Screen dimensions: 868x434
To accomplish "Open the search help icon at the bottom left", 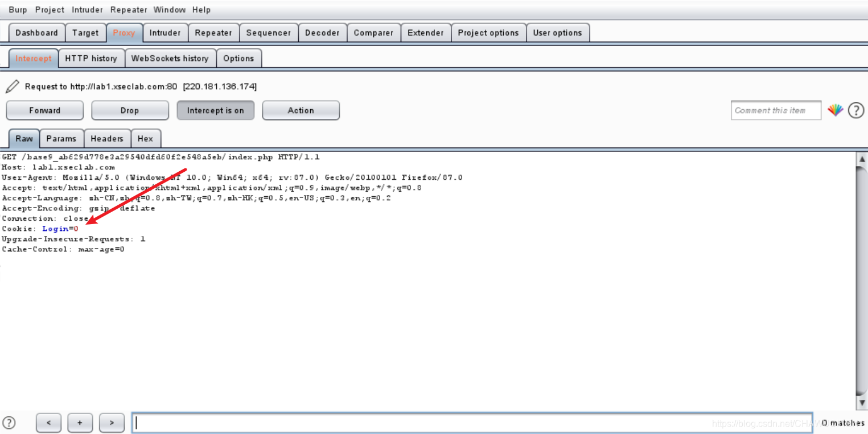I will (x=9, y=423).
